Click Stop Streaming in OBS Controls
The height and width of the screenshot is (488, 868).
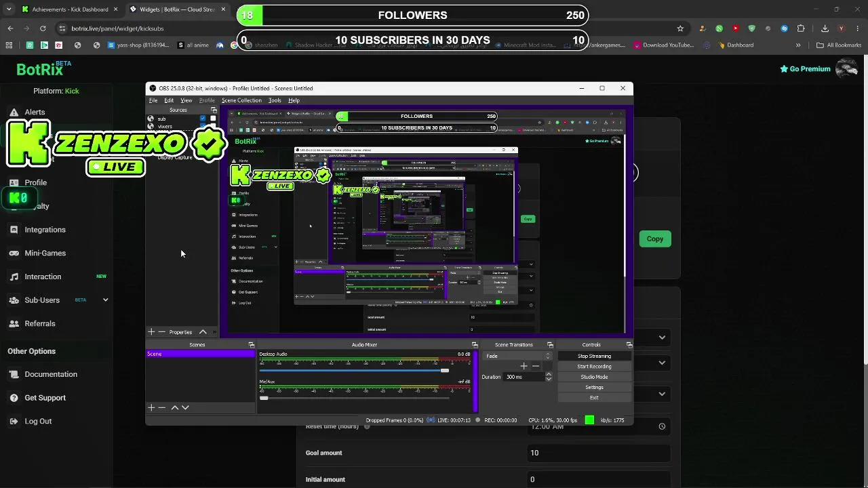(594, 356)
